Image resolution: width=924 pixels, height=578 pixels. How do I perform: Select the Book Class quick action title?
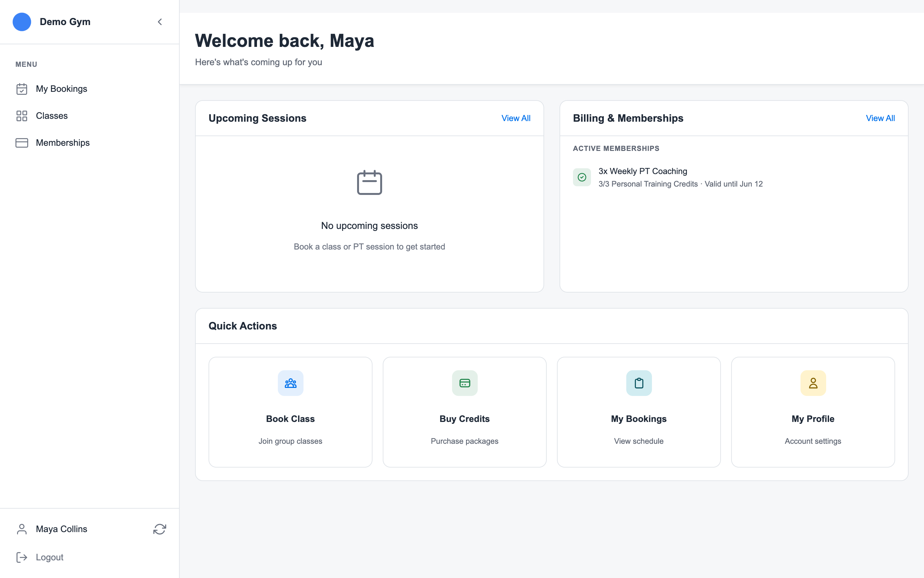click(x=290, y=419)
